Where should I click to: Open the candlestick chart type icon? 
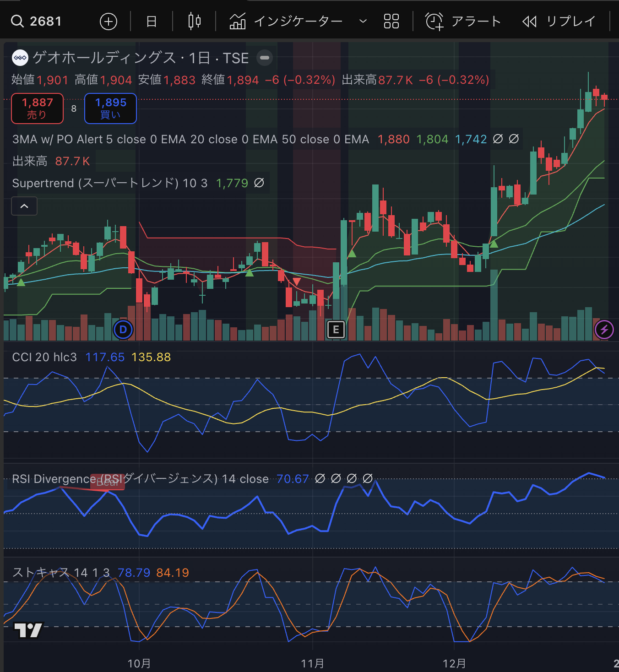[x=195, y=22]
